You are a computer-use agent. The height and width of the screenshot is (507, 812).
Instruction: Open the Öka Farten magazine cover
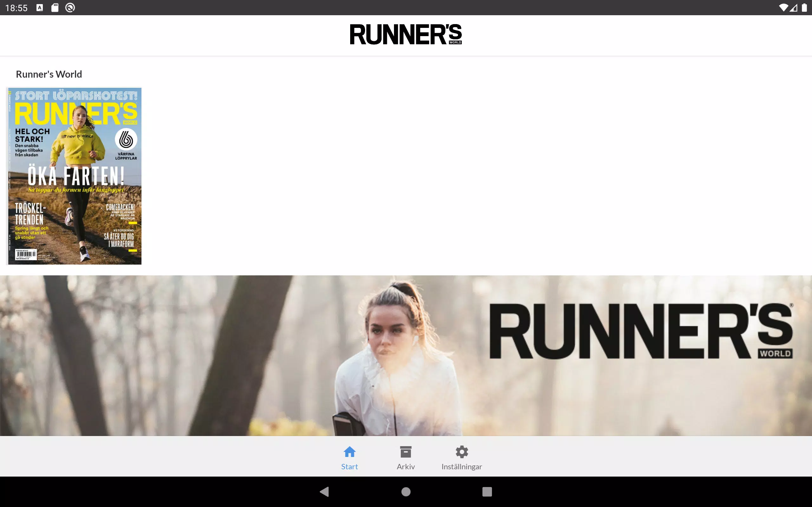pyautogui.click(x=75, y=176)
